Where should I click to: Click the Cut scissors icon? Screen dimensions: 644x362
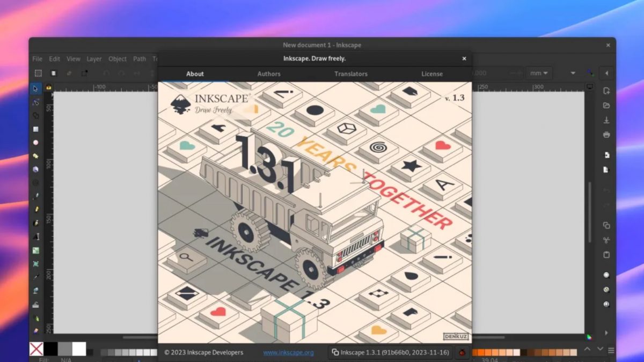(606, 240)
